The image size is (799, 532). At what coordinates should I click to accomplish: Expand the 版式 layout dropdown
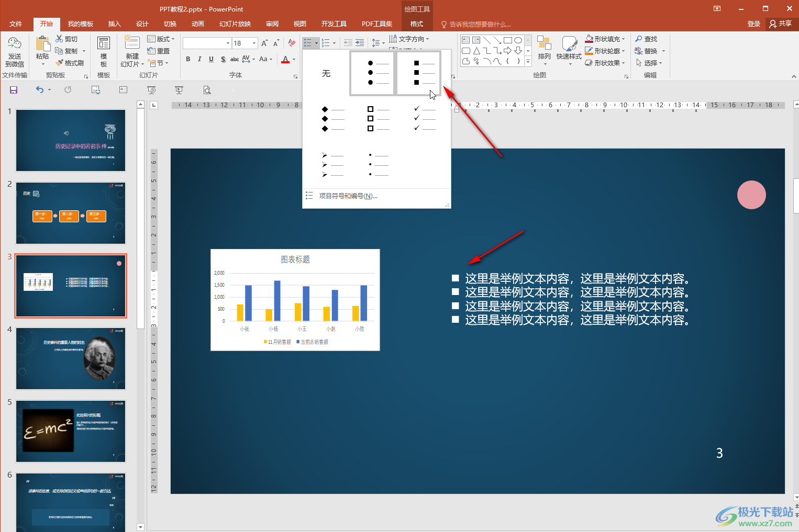click(173, 39)
